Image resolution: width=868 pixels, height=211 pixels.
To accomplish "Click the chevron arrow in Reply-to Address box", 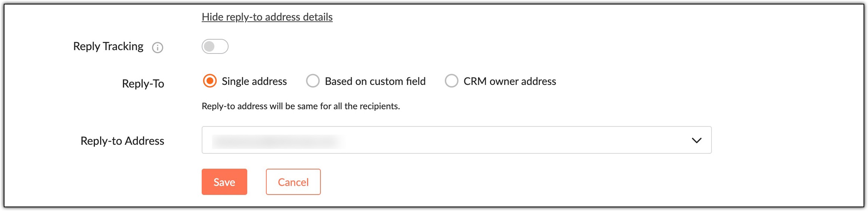I will click(696, 141).
